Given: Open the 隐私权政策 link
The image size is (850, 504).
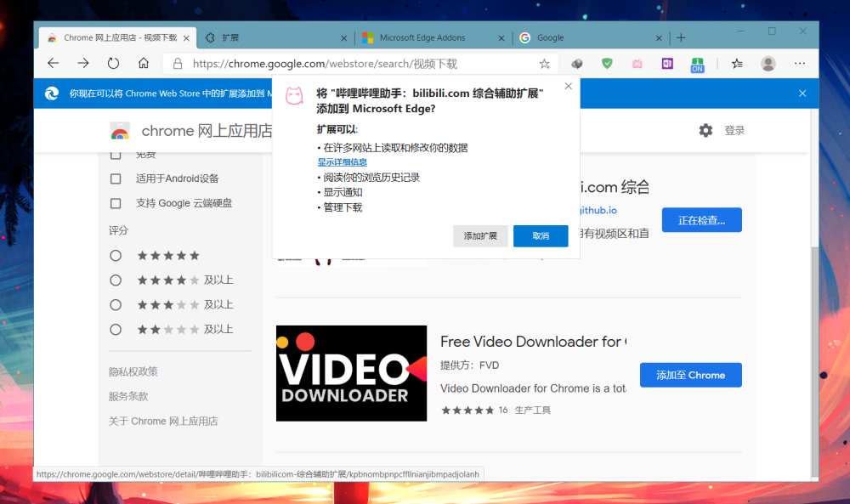Looking at the screenshot, I should pyautogui.click(x=133, y=371).
